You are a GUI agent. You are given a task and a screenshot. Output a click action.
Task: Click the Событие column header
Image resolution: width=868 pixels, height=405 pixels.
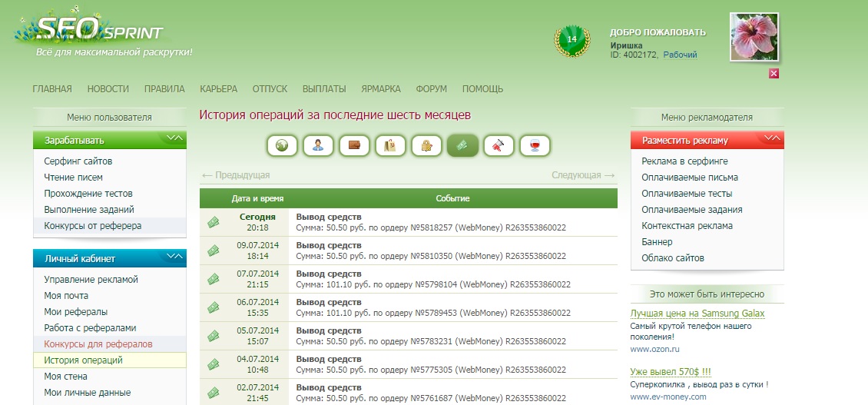(452, 198)
